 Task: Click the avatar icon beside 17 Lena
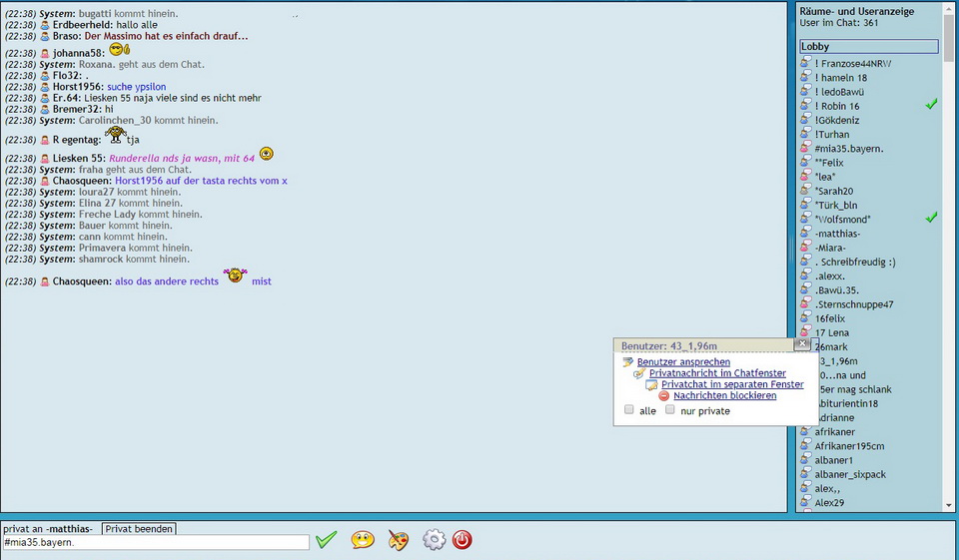tap(805, 332)
